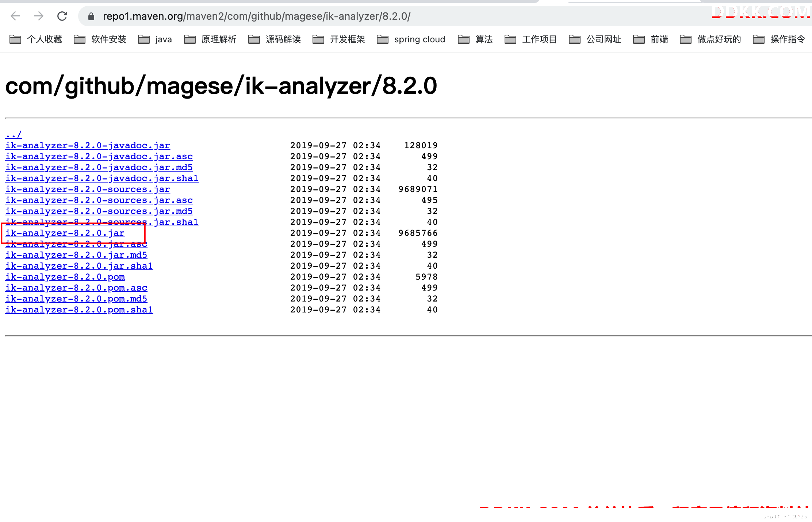
Task: Open ik-analyzer-8.2.0-sources.jar.asc link
Action: [99, 200]
